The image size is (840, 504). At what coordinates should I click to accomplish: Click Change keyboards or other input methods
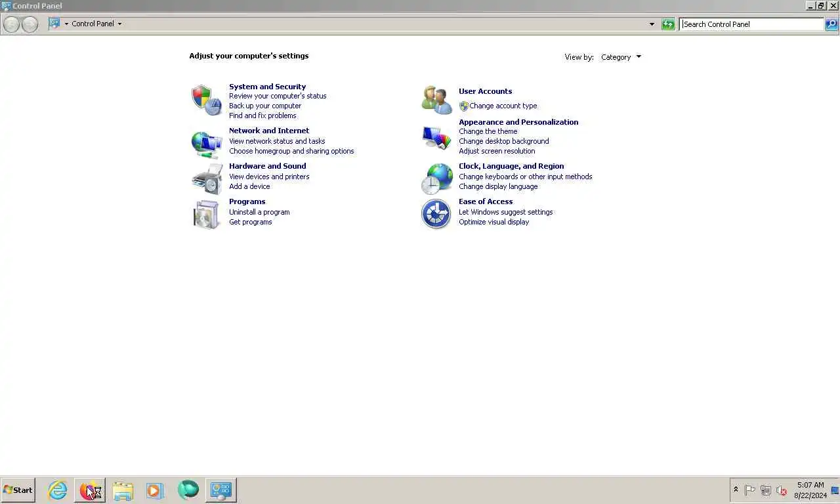(525, 177)
